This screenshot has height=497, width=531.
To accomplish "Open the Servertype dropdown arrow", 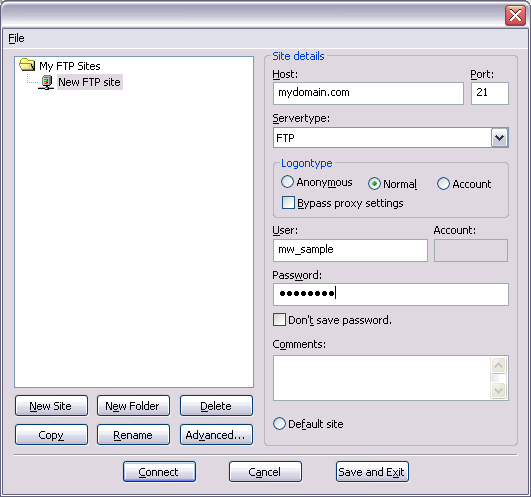I will pos(500,138).
